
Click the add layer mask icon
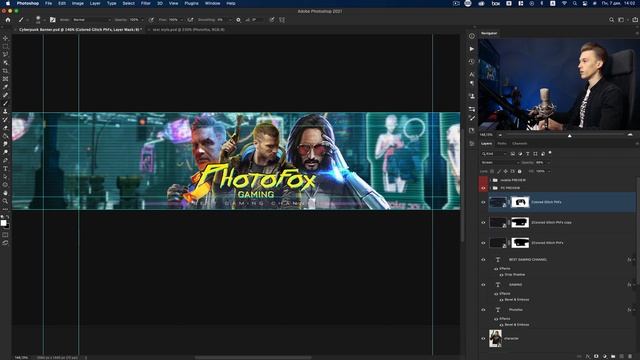(x=596, y=356)
